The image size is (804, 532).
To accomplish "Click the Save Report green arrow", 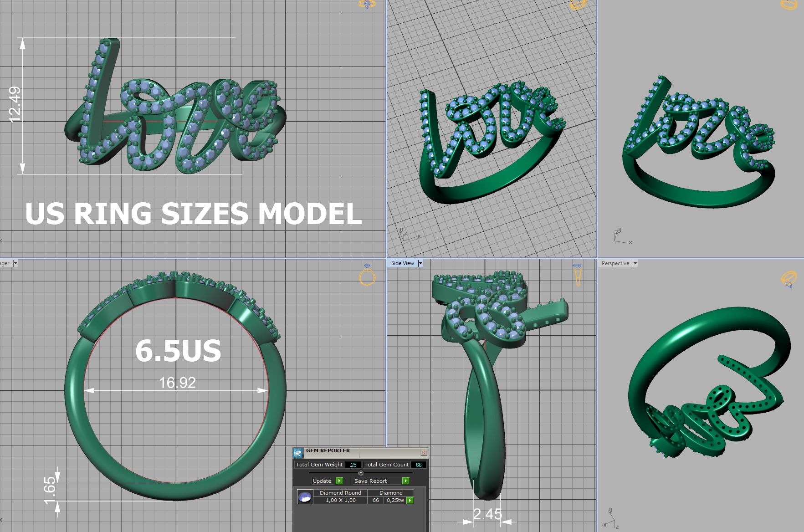I will 405,481.
